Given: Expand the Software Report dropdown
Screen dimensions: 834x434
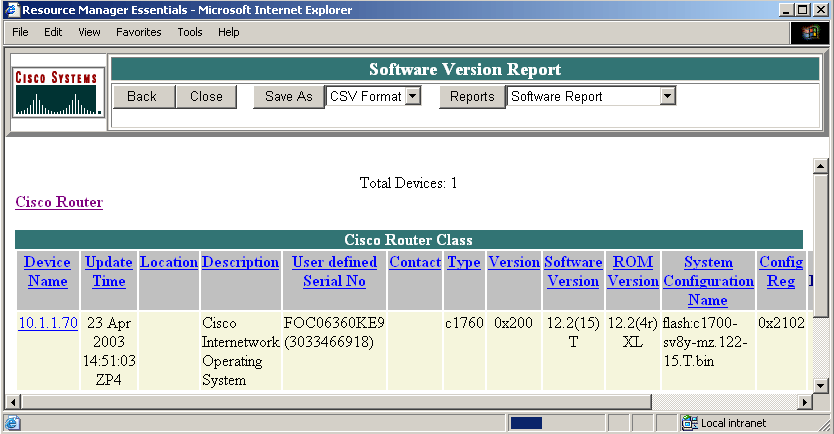Looking at the screenshot, I should tap(668, 96).
